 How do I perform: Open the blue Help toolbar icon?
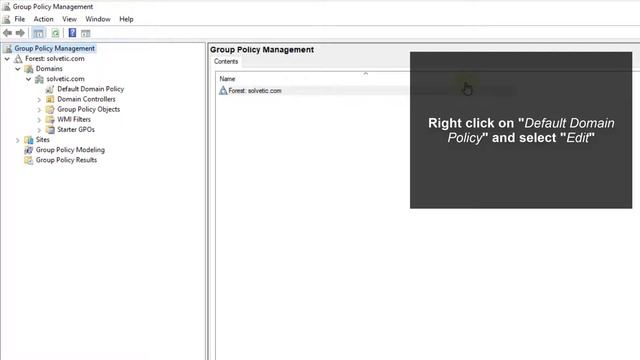pos(72,33)
